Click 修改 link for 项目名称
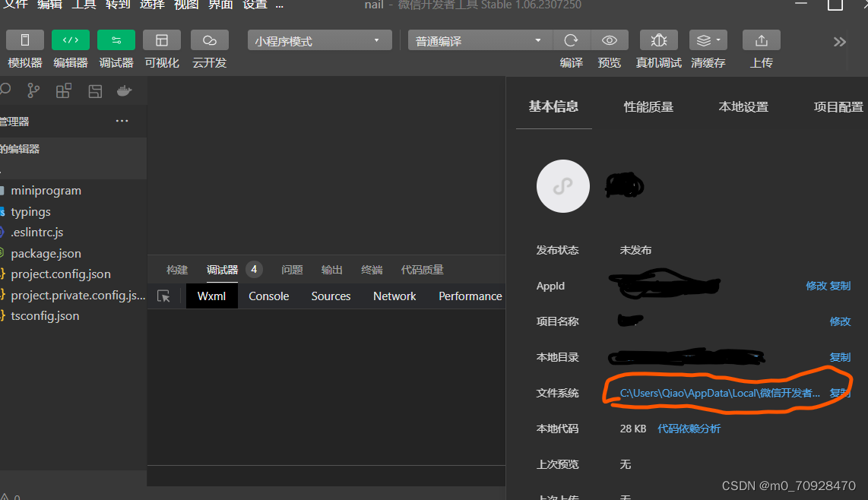The image size is (868, 500). (x=840, y=321)
